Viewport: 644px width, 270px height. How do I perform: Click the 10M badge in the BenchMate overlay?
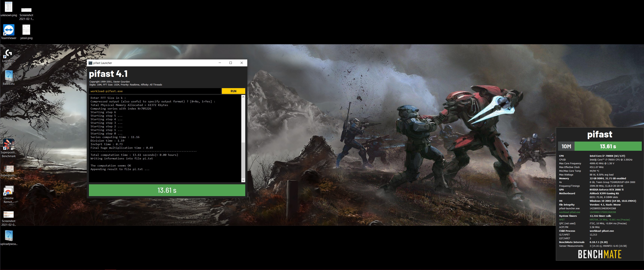click(x=566, y=146)
